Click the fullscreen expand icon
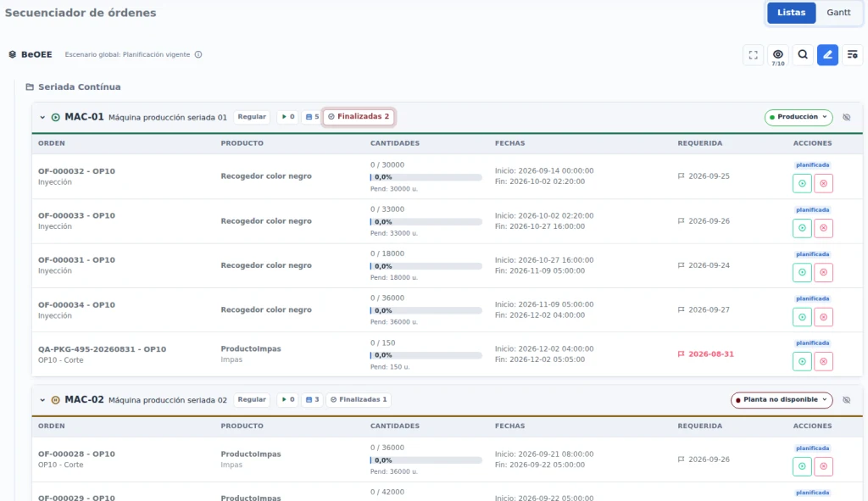Screen dimensions: 868x501 (x=753, y=55)
